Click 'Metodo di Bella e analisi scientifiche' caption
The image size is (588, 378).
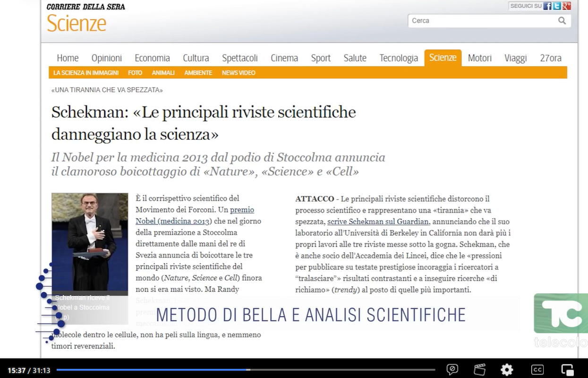tap(311, 315)
